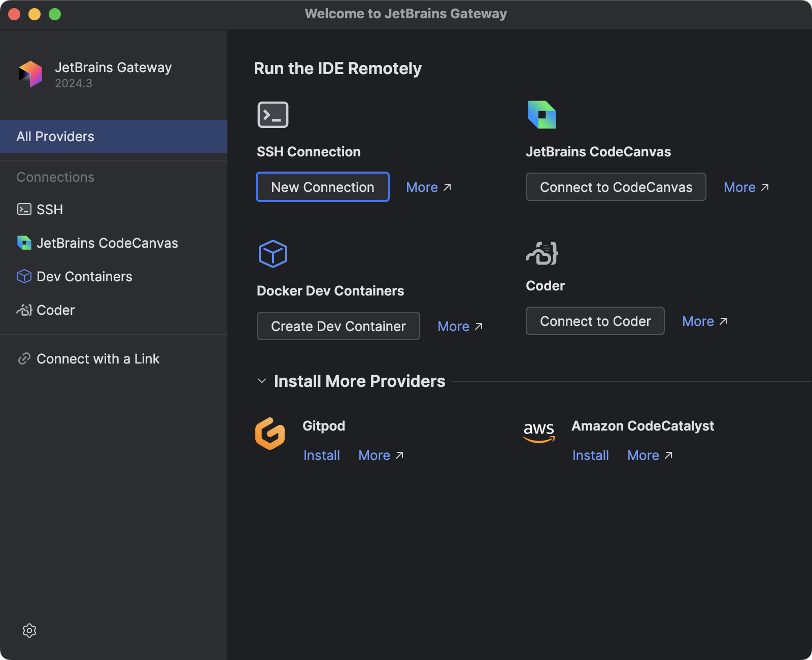Click the SSH Connection terminal icon
Screen dimensions: 812x660
click(x=273, y=115)
